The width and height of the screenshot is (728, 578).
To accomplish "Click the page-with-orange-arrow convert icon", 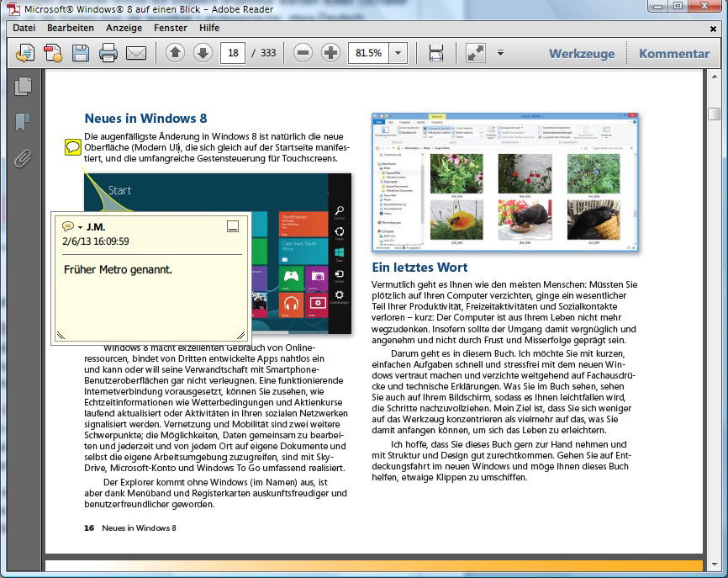I will (25, 53).
